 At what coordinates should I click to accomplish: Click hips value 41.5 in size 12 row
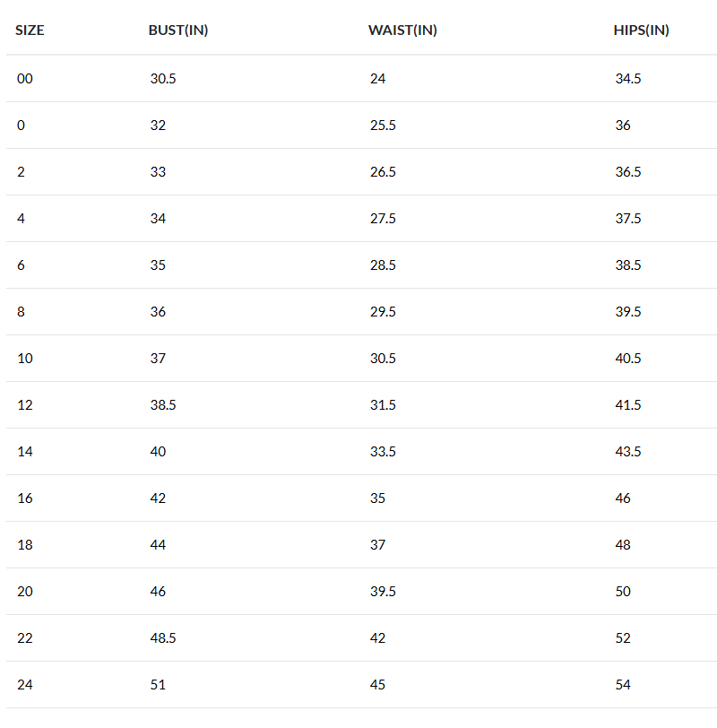(628, 405)
